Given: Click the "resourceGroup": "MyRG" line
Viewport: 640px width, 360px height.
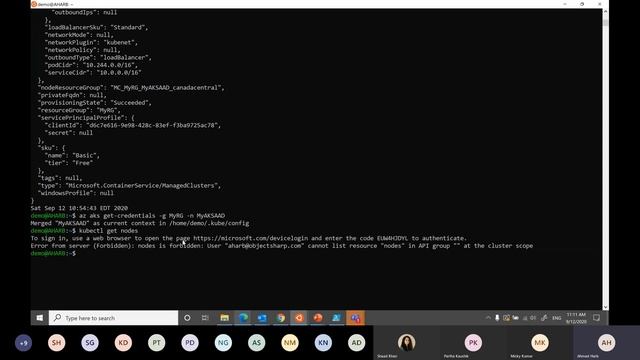Looking at the screenshot, I should click(x=79, y=110).
